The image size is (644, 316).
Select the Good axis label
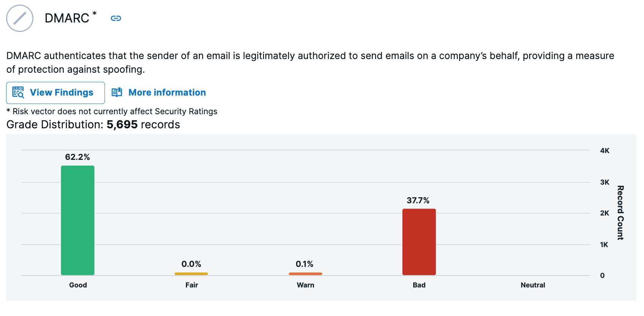[78, 285]
